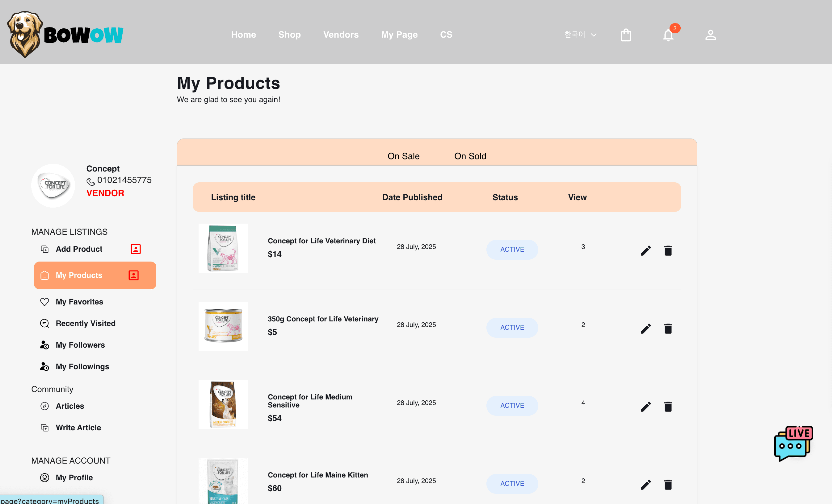Open the shopping bag cart icon
The height and width of the screenshot is (504, 832).
[x=626, y=35]
